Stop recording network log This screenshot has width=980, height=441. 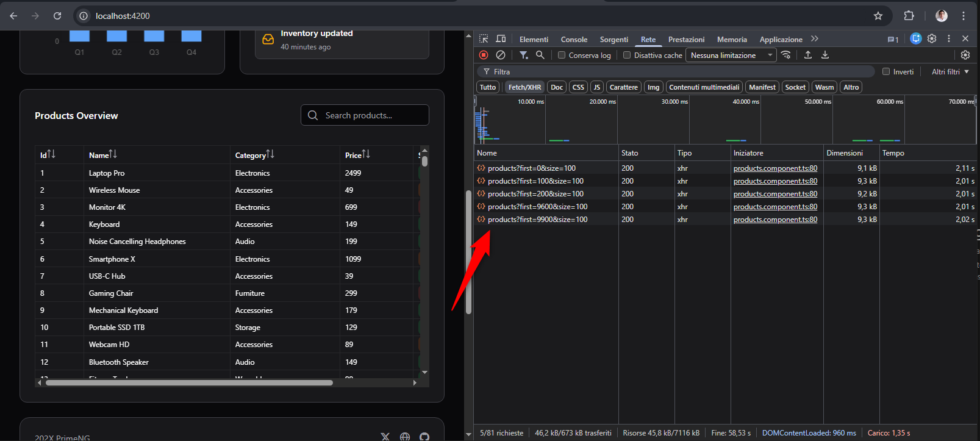[484, 55]
